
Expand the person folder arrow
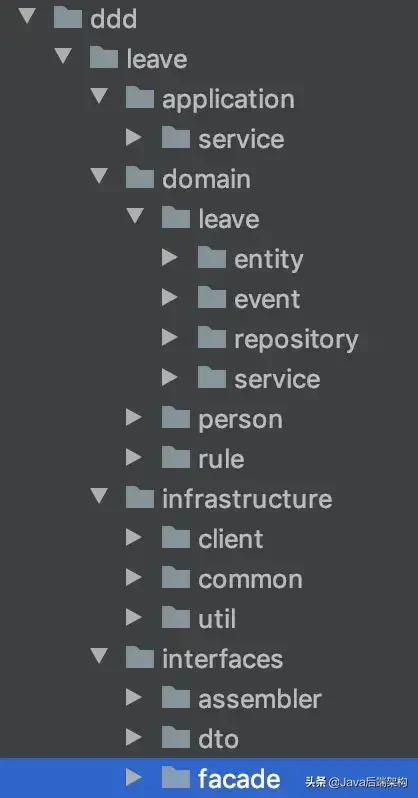[x=133, y=418]
